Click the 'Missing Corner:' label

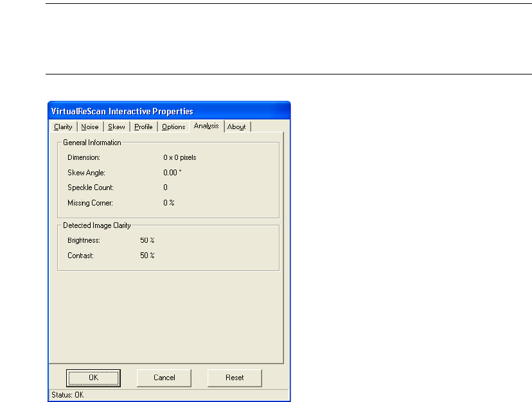[90, 203]
